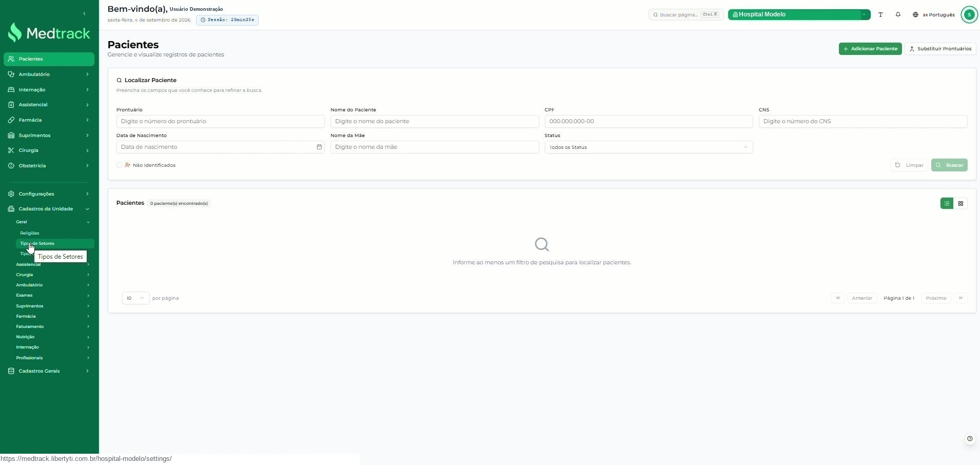The width and height of the screenshot is (980, 465).
Task: Open the Configurações menu
Action: [49, 194]
